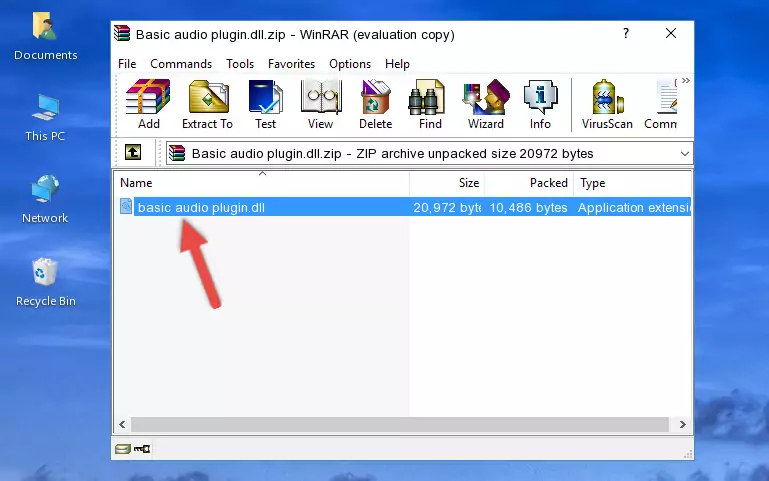The image size is (769, 481).
Task: Go up one folder level
Action: click(133, 152)
